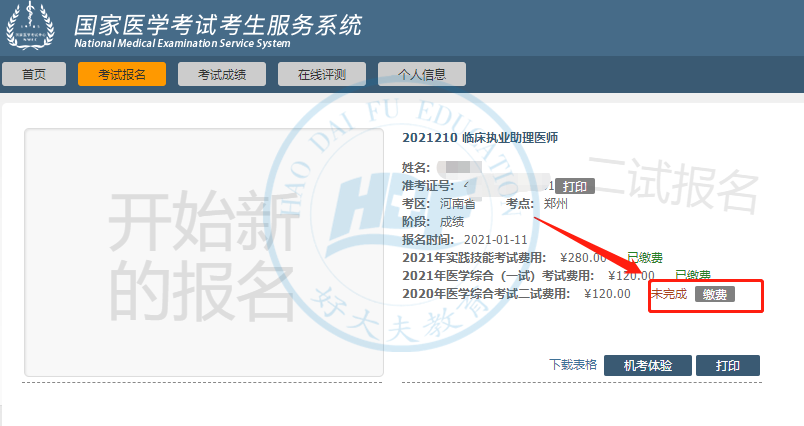Select the 报名时间 2021-01-11 value
This screenshot has width=804, height=426.
tap(495, 239)
